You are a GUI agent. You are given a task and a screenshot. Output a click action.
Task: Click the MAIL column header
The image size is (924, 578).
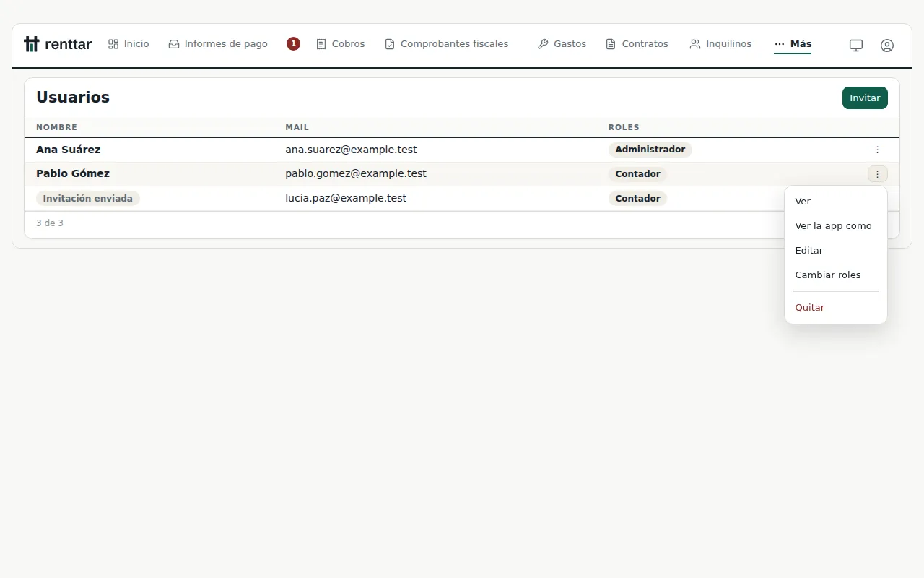(x=297, y=127)
